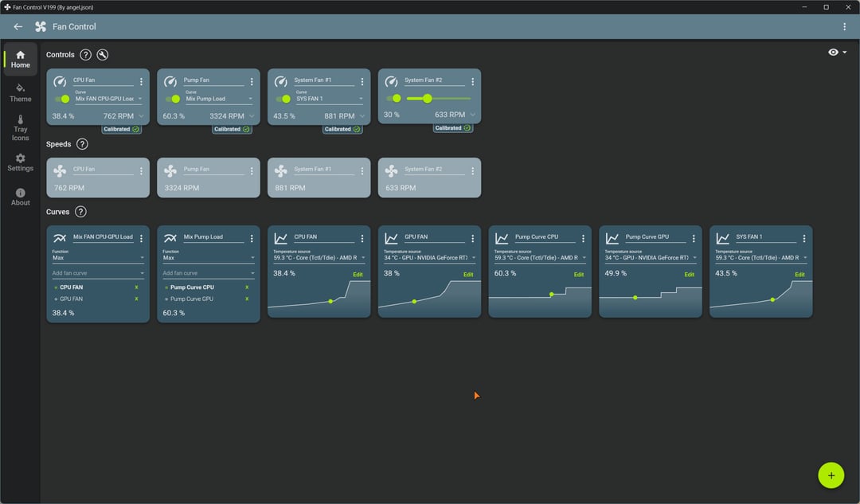Screen dimensions: 860x504
Task: Click the System Fan #1 control gauge icon
Action: coord(281,82)
